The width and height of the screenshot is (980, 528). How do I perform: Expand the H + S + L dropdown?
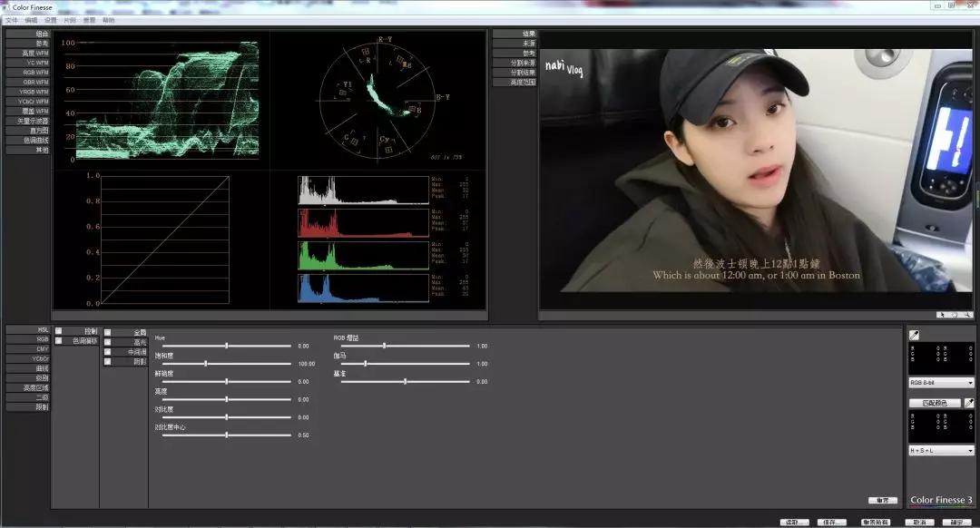coord(941,450)
